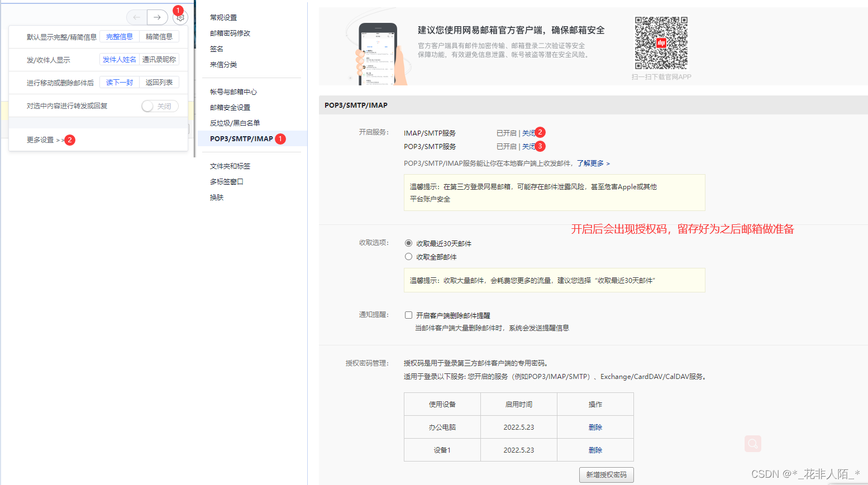The width and height of the screenshot is (868, 485).
Task: Toggle the 对选中内容进行转发或回复 switch
Action: [160, 106]
